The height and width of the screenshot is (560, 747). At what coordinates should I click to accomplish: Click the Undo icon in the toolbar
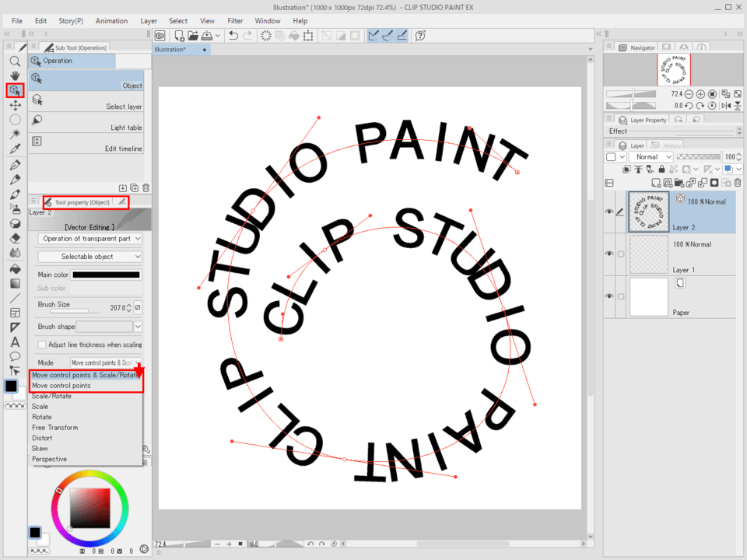point(233,35)
